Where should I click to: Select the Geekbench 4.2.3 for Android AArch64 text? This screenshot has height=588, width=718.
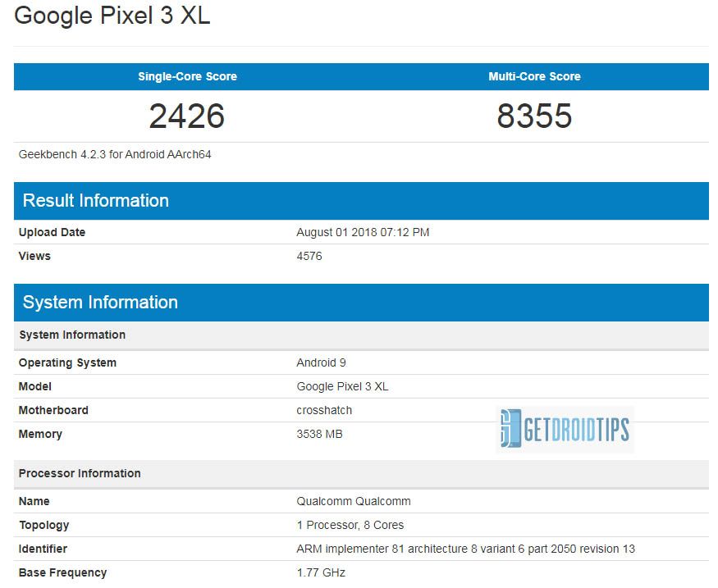[x=115, y=155]
